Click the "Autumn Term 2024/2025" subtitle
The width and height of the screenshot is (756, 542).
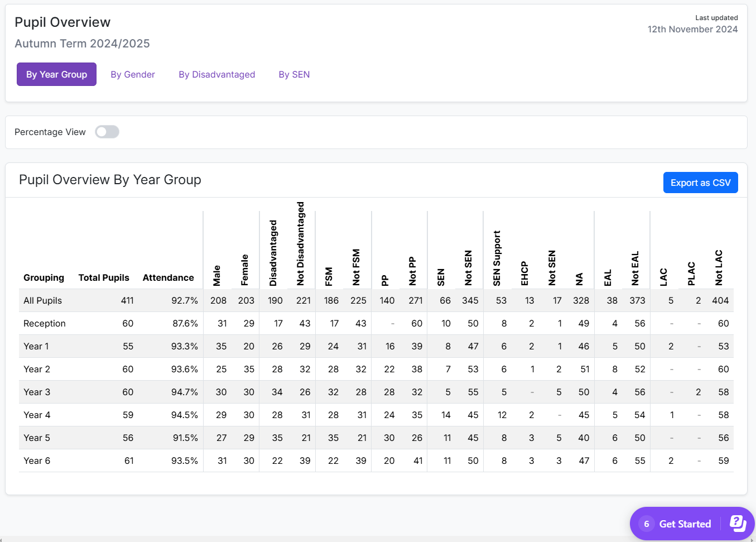click(x=82, y=44)
